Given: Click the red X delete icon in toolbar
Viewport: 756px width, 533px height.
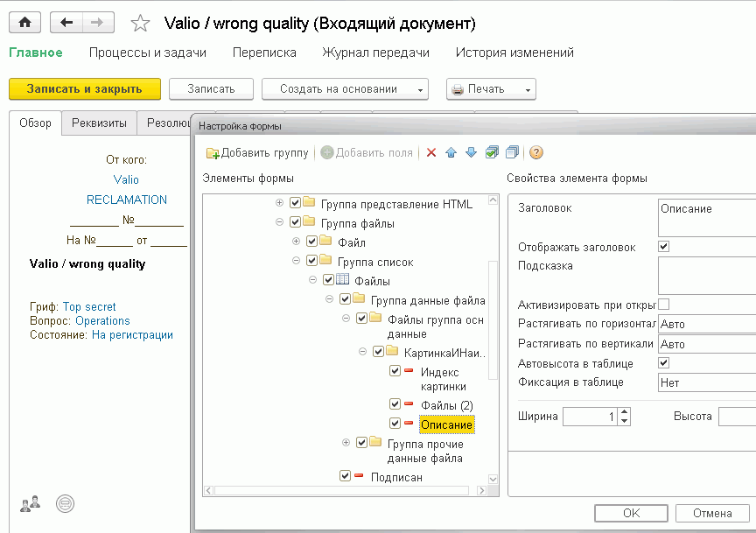Looking at the screenshot, I should point(431,153).
